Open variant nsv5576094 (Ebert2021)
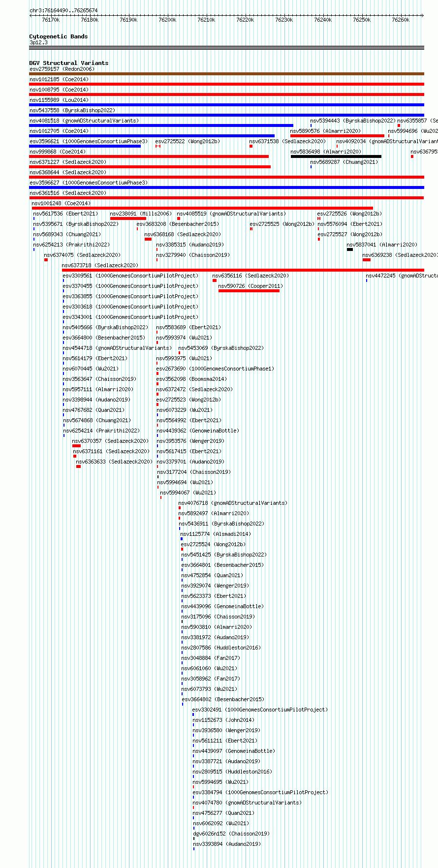 point(350,224)
